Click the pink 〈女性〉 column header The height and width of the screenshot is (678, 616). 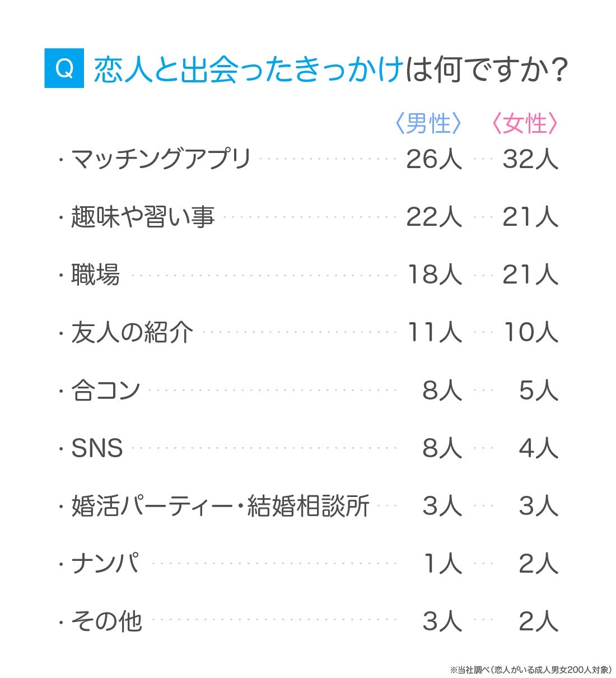coord(525,123)
